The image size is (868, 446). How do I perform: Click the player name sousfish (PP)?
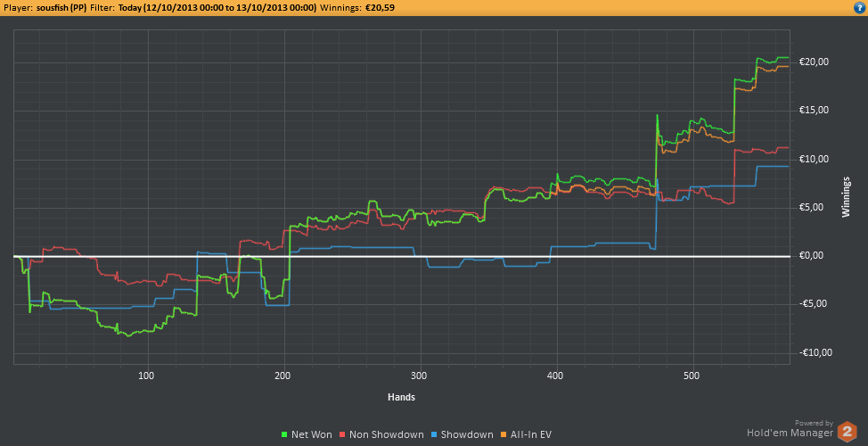pyautogui.click(x=61, y=8)
